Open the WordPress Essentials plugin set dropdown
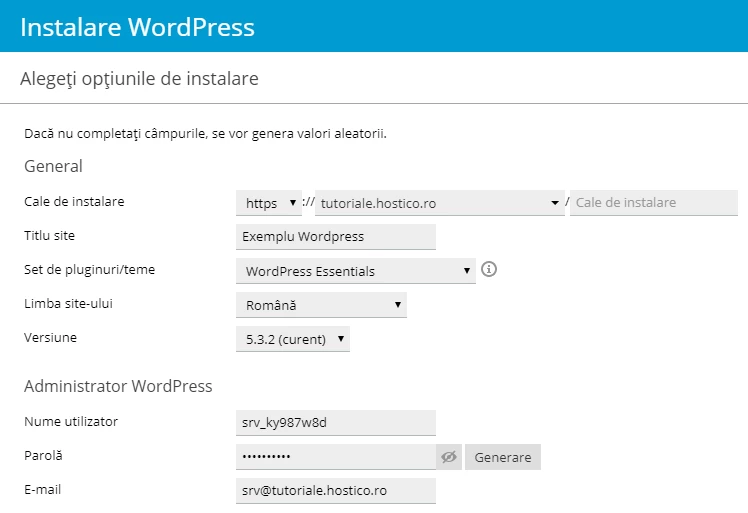Image resolution: width=748 pixels, height=513 pixels. click(356, 271)
